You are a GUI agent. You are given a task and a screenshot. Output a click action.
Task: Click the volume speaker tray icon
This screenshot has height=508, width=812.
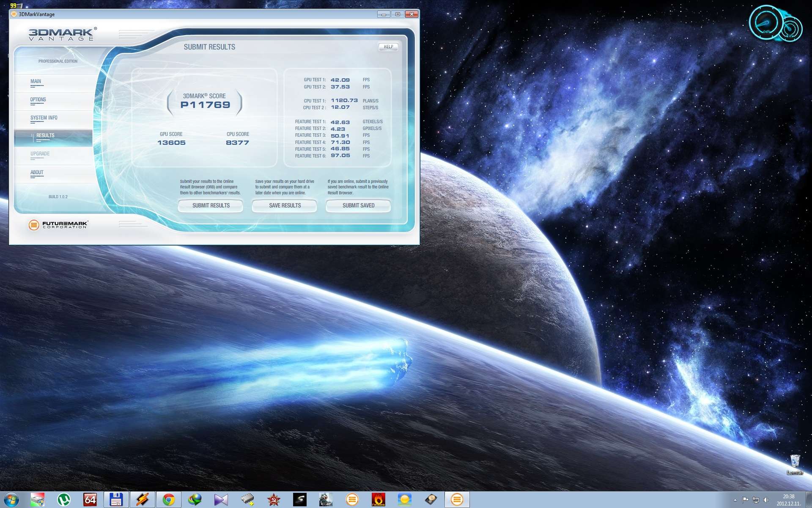(766, 500)
